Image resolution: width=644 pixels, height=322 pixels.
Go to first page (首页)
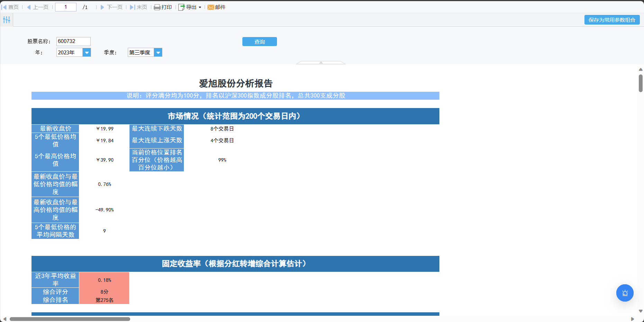[10, 7]
